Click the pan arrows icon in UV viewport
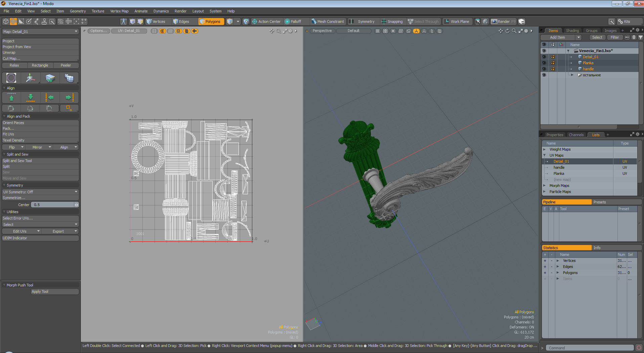This screenshot has width=644, height=353. (x=272, y=31)
